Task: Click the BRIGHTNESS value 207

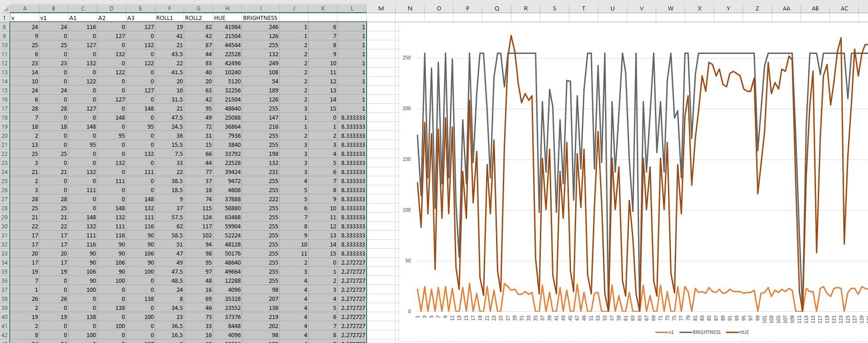Action: pos(261,299)
